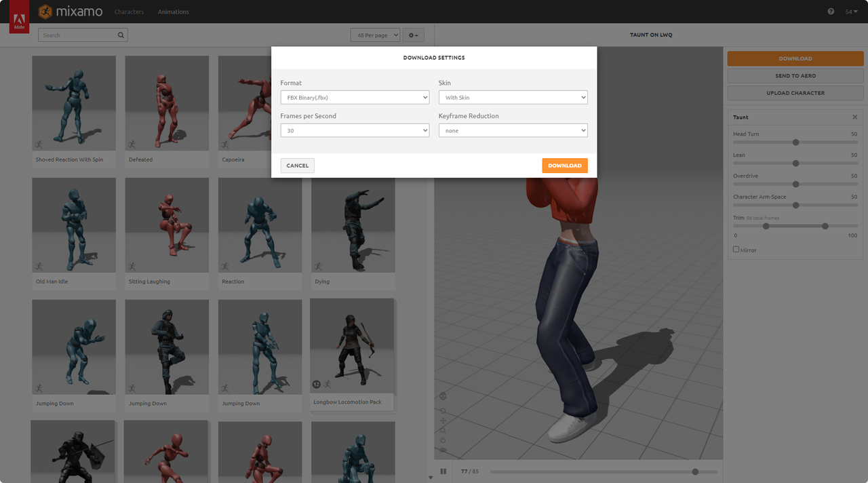Open the help question mark icon
This screenshot has width=868, height=483.
(831, 12)
